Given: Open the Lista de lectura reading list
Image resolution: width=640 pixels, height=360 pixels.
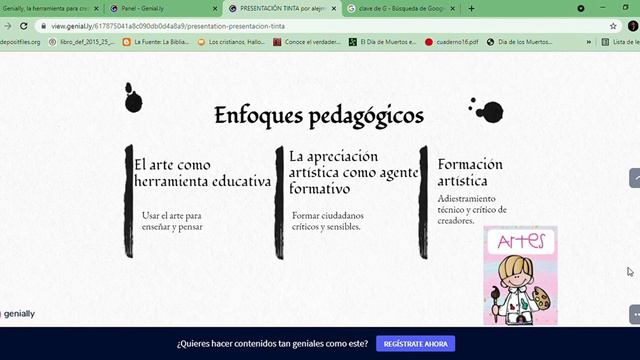Looking at the screenshot, I should (x=620, y=42).
